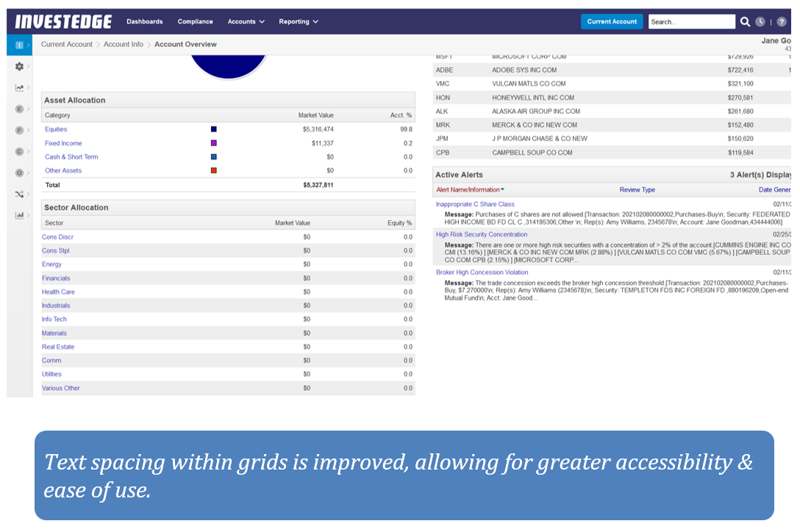Sort alerts by Review Type column

(637, 190)
